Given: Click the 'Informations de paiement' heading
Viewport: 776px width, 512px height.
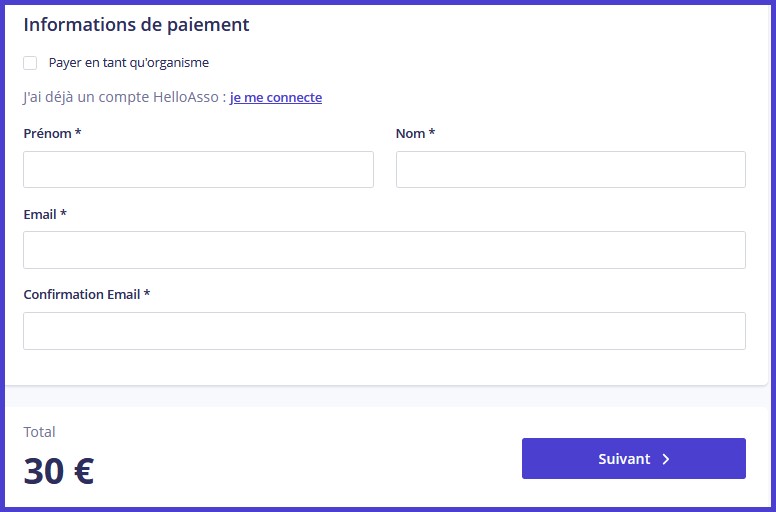Looking at the screenshot, I should 136,25.
